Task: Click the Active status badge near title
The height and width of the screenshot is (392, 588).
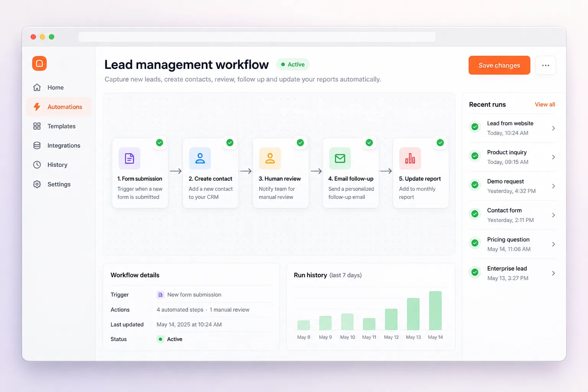Action: pyautogui.click(x=293, y=64)
